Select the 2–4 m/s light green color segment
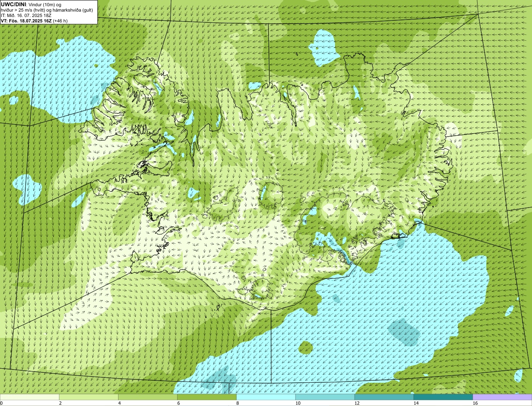The height and width of the screenshot is (406, 532). pyautogui.click(x=89, y=397)
